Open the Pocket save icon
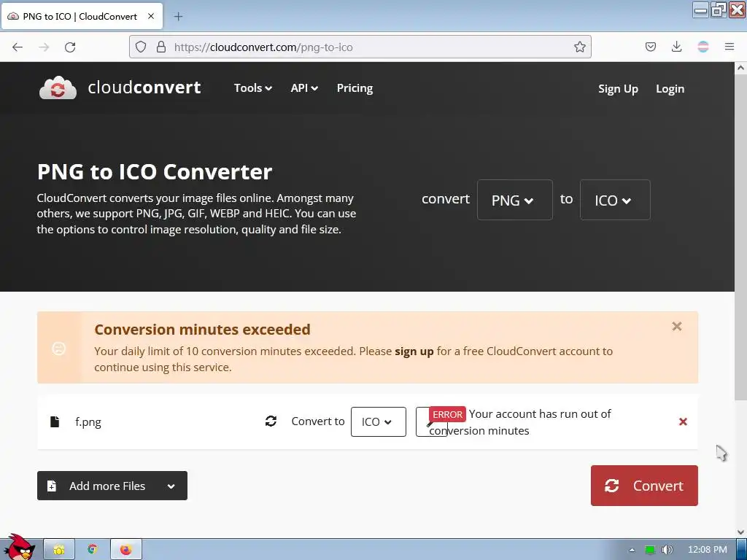 (x=650, y=47)
